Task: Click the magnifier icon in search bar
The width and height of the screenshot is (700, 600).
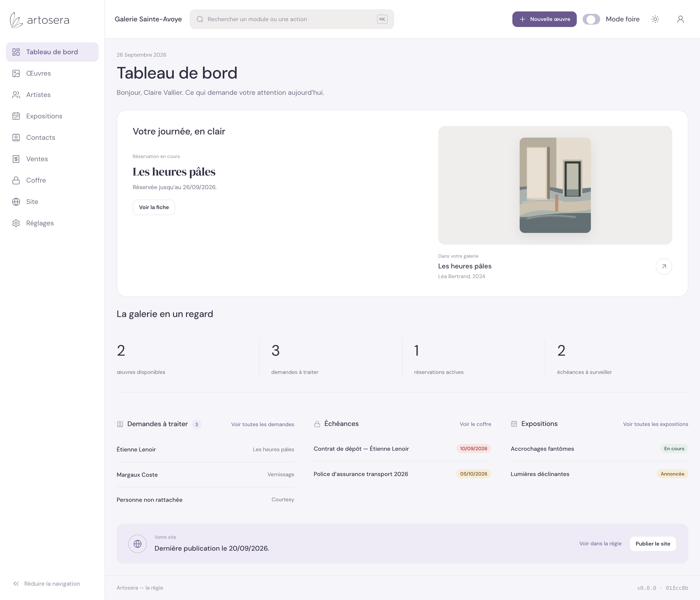Action: point(200,19)
